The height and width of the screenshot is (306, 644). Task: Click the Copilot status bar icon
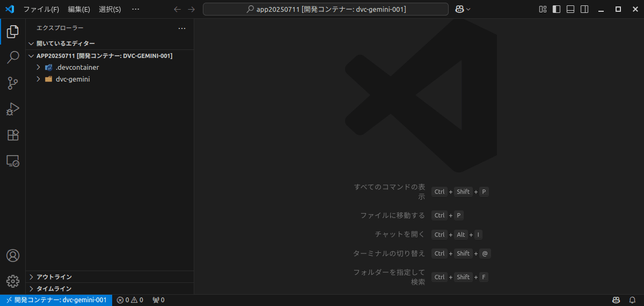[x=617, y=300]
